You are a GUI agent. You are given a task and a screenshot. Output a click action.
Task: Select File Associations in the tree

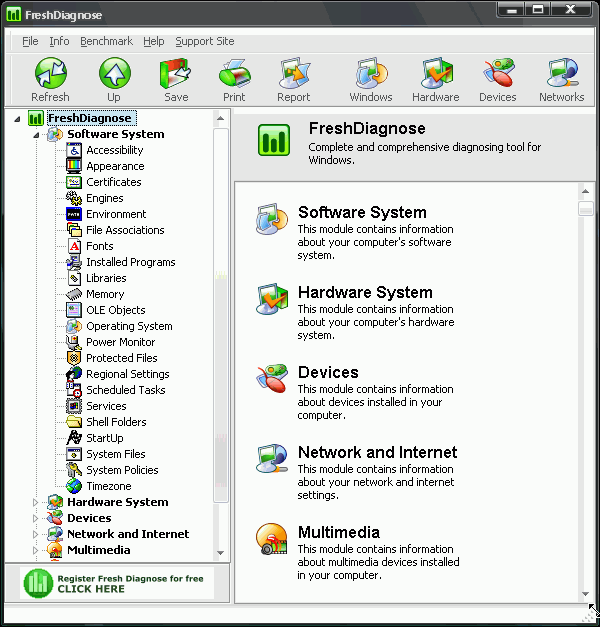[x=125, y=230]
